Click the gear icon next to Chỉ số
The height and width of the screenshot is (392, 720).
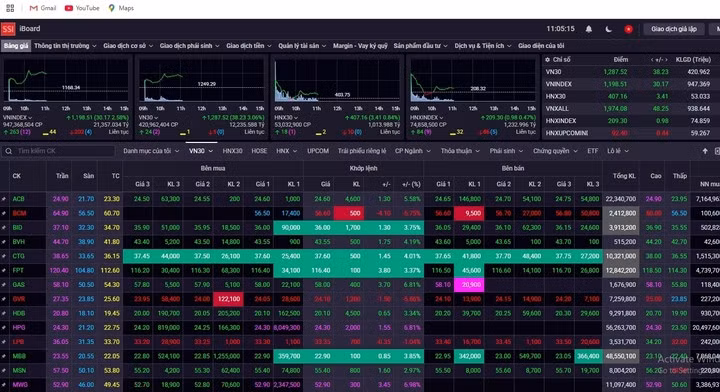[547, 60]
